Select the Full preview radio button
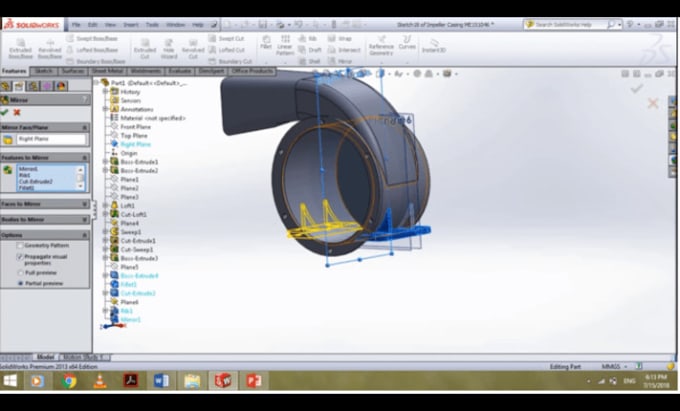The height and width of the screenshot is (411, 680). pos(20,273)
